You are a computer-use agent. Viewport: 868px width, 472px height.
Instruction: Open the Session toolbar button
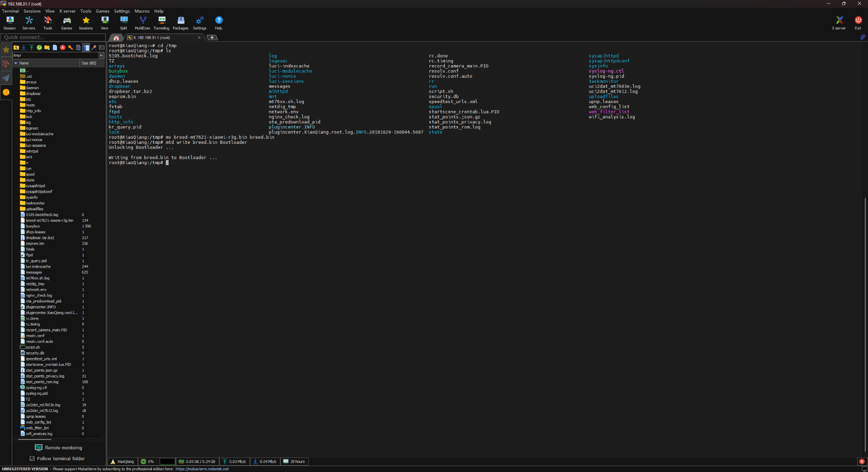pyautogui.click(x=9, y=23)
